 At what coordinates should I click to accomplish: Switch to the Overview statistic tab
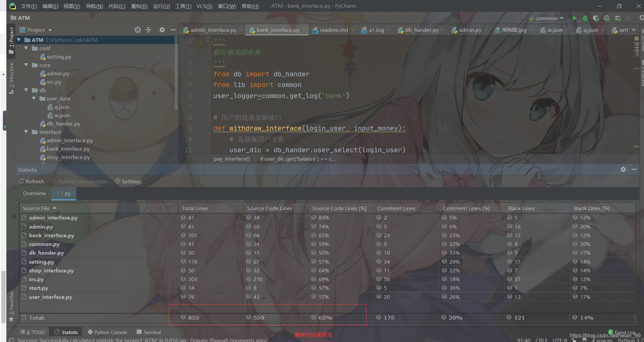(34, 193)
